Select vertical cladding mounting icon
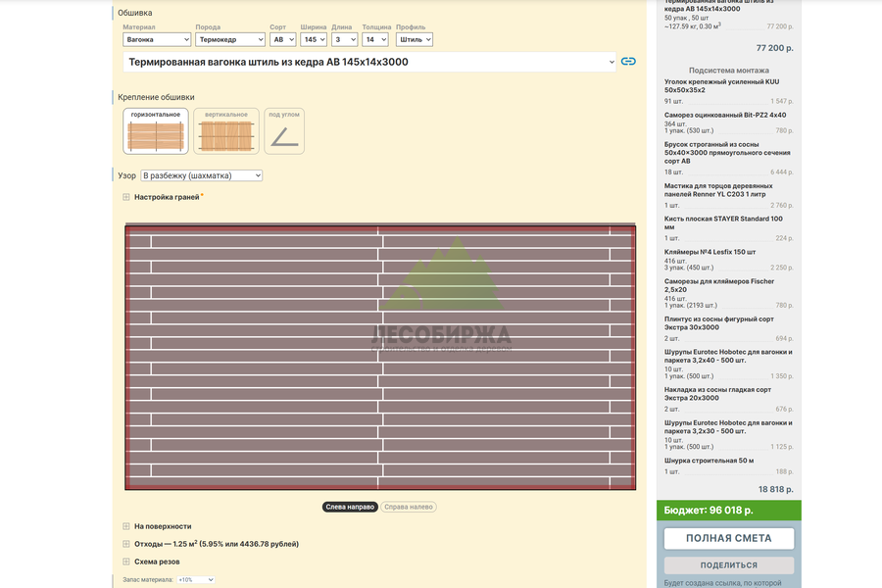The height and width of the screenshot is (588, 882). pyautogui.click(x=226, y=131)
